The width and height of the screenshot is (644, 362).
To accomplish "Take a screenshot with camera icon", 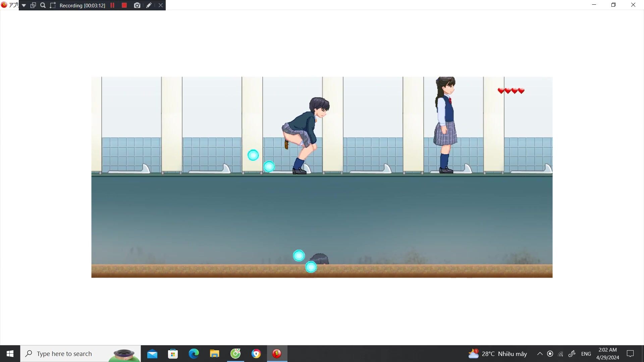I will coord(137,5).
